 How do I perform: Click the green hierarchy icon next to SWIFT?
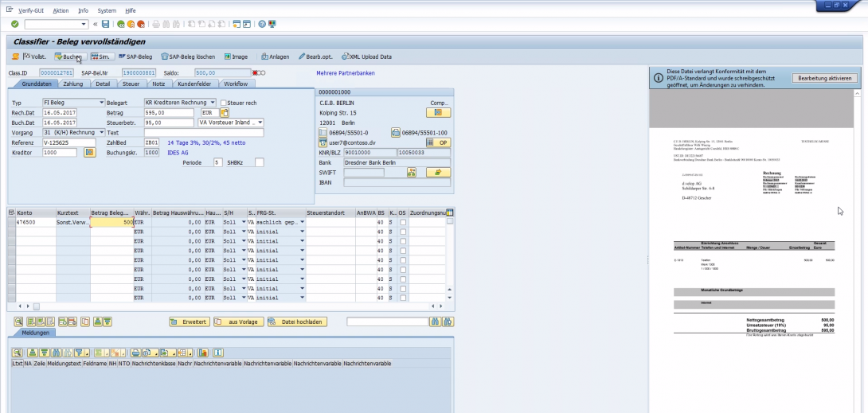click(x=411, y=173)
